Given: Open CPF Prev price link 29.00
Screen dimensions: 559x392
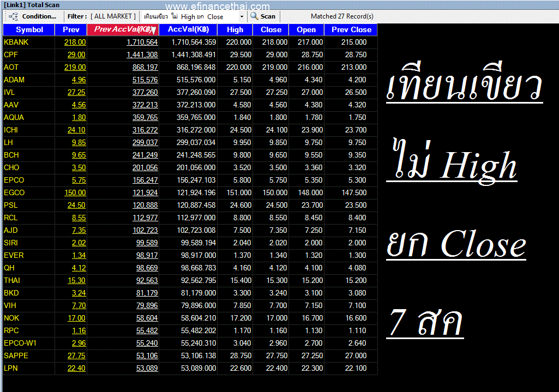Looking at the screenshot, I should pos(77,55).
